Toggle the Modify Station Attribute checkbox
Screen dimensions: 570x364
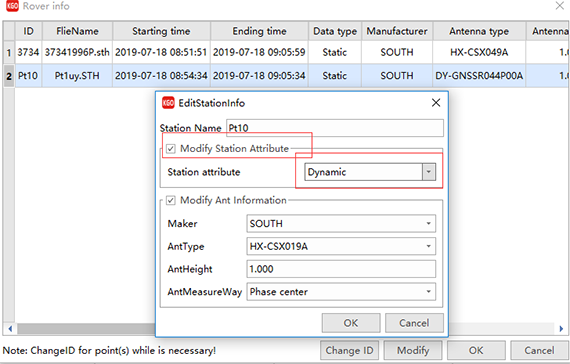pos(170,149)
